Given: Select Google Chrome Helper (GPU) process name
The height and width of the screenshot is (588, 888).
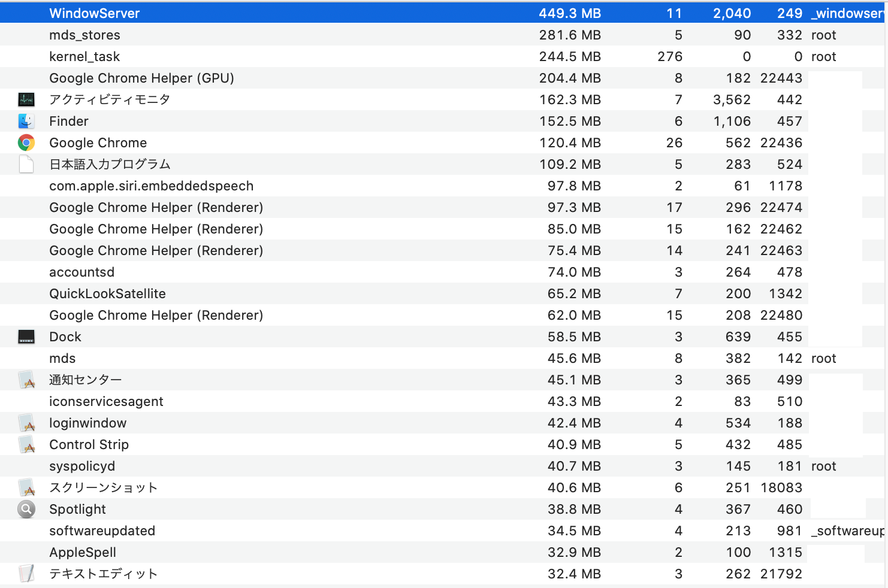Looking at the screenshot, I should tap(141, 78).
